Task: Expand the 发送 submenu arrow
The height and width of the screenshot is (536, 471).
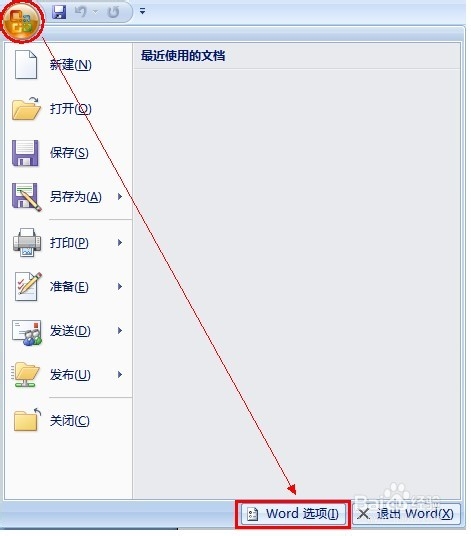Action: point(120,331)
